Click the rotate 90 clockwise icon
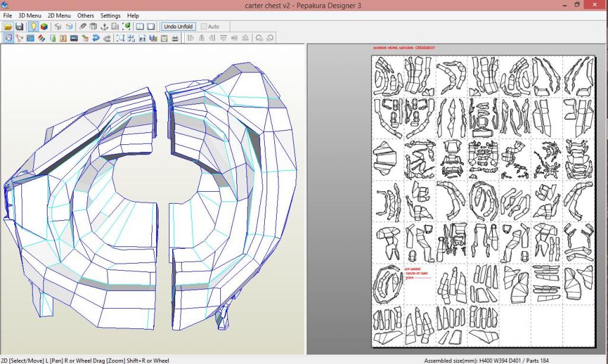This screenshot has width=608, height=364. tap(270, 38)
